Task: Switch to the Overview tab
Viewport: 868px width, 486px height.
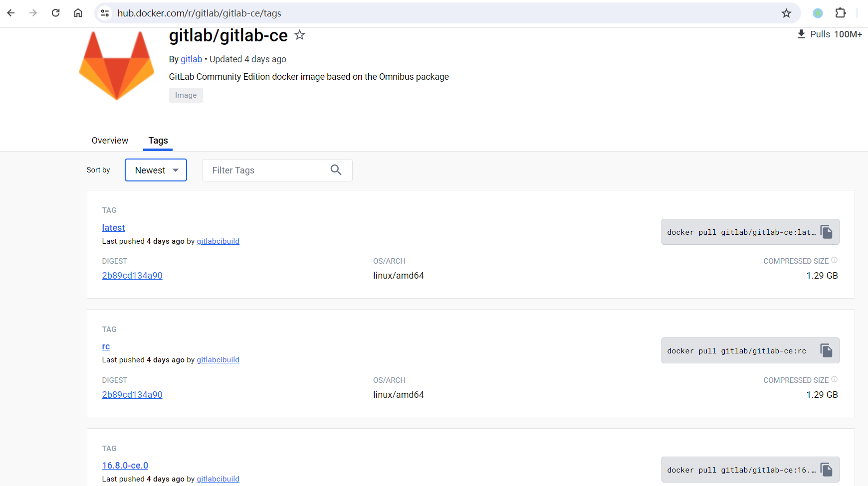Action: coord(110,141)
